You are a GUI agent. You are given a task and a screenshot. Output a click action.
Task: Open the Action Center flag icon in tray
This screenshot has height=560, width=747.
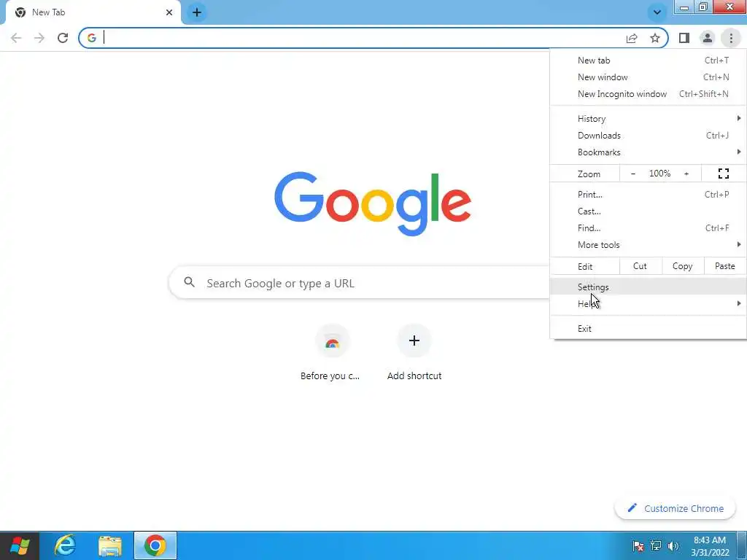click(x=638, y=546)
